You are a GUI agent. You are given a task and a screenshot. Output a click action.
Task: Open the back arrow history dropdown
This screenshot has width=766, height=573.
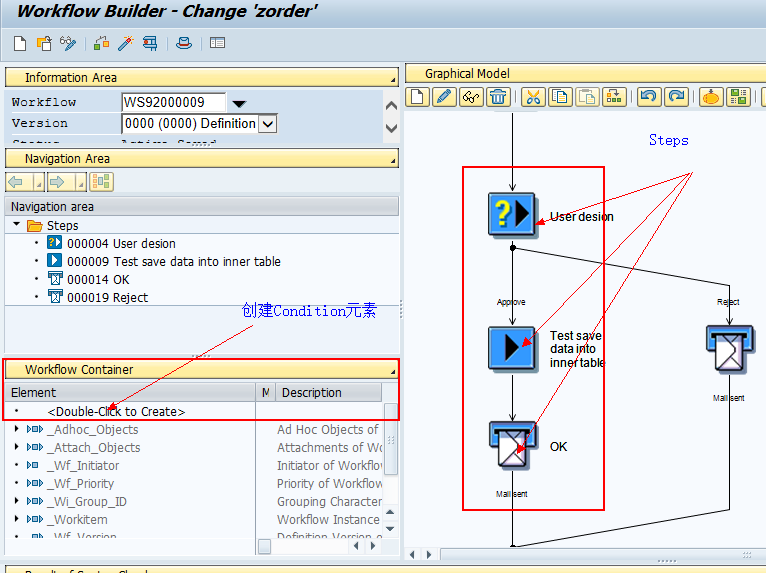tap(39, 183)
